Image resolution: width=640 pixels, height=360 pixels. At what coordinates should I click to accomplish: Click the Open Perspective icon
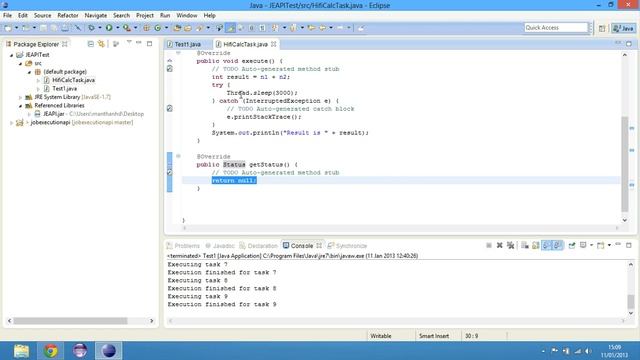[602, 28]
